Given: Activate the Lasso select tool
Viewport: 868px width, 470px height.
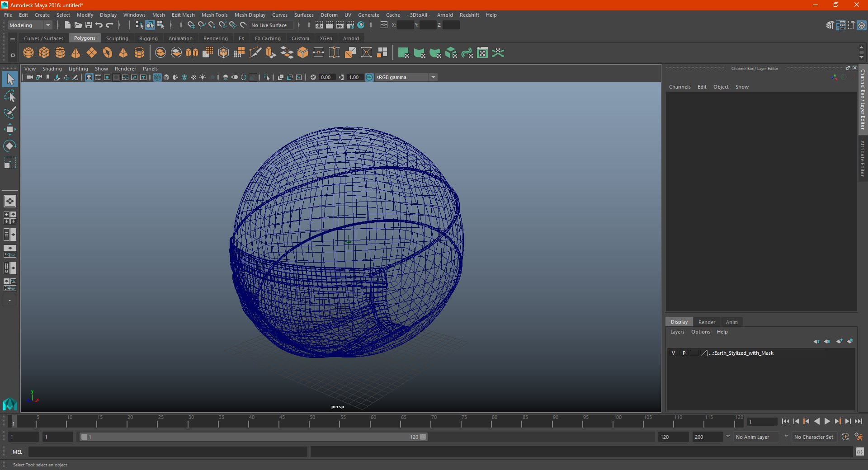Looking at the screenshot, I should pyautogui.click(x=9, y=96).
